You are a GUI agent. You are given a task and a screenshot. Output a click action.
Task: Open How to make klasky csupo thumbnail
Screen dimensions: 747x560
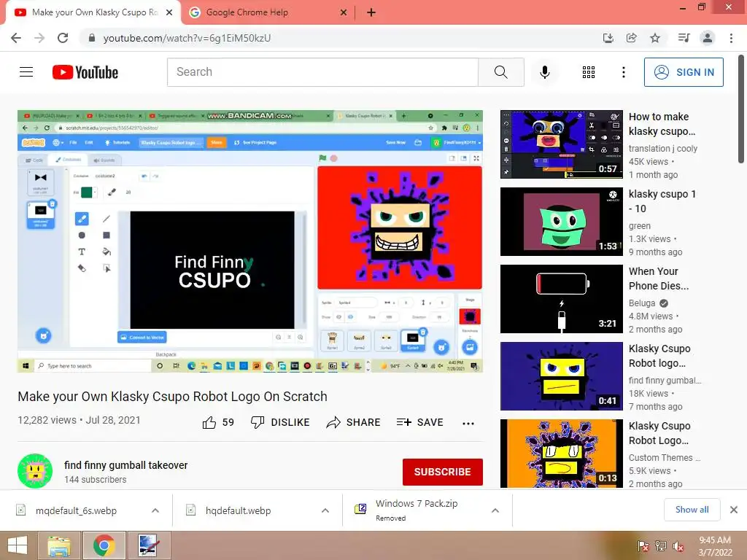561,144
